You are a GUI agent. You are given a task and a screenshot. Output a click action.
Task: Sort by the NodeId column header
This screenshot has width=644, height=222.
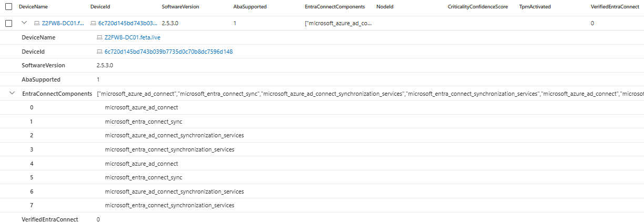click(x=385, y=7)
